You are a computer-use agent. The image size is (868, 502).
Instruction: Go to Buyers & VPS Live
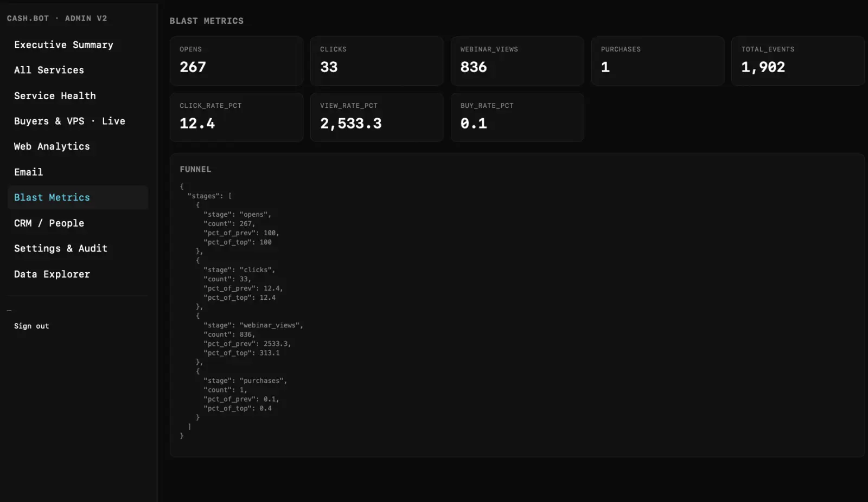(x=69, y=121)
